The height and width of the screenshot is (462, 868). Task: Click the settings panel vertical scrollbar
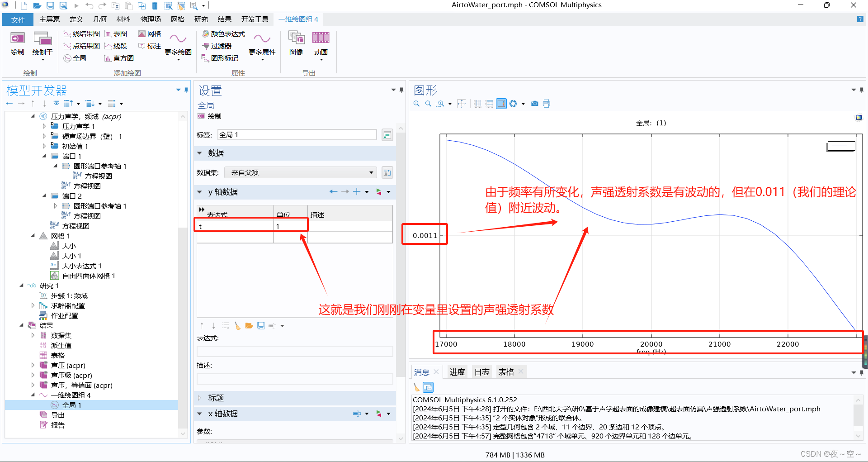tap(400, 253)
